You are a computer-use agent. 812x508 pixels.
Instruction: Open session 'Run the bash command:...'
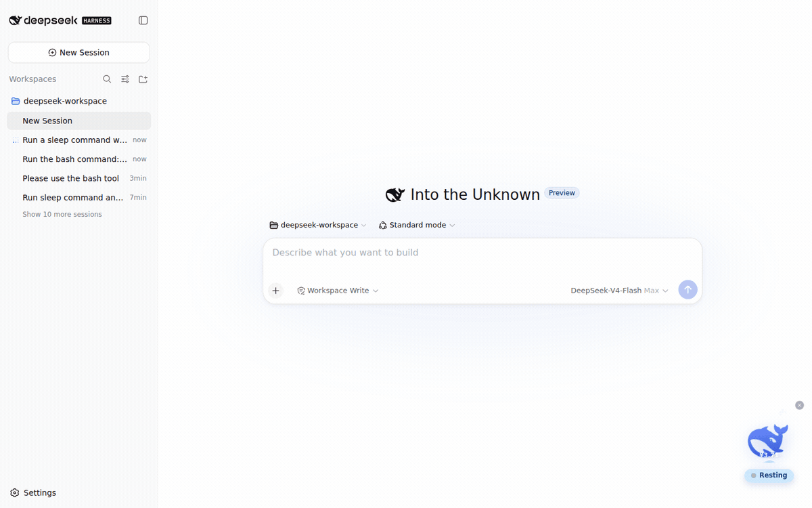(x=78, y=159)
